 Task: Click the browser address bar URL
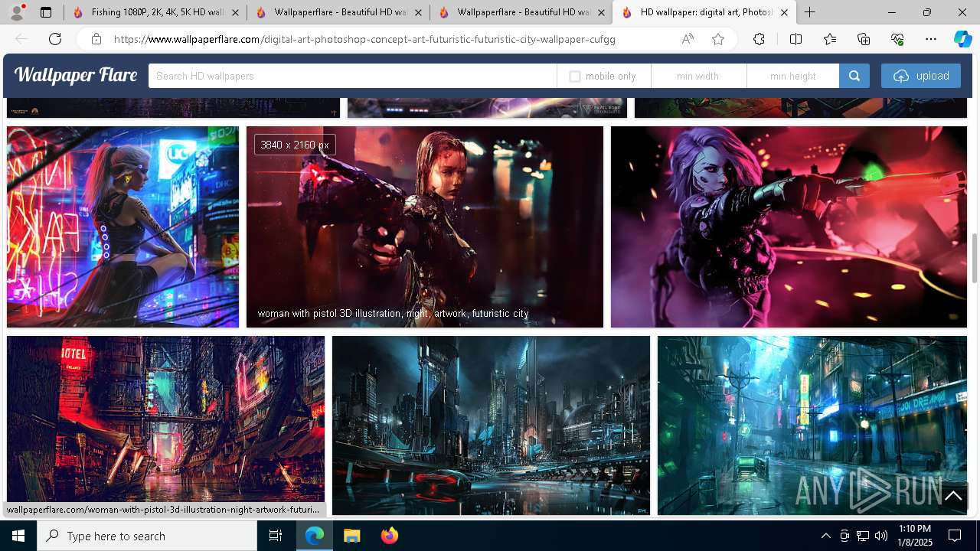(364, 39)
